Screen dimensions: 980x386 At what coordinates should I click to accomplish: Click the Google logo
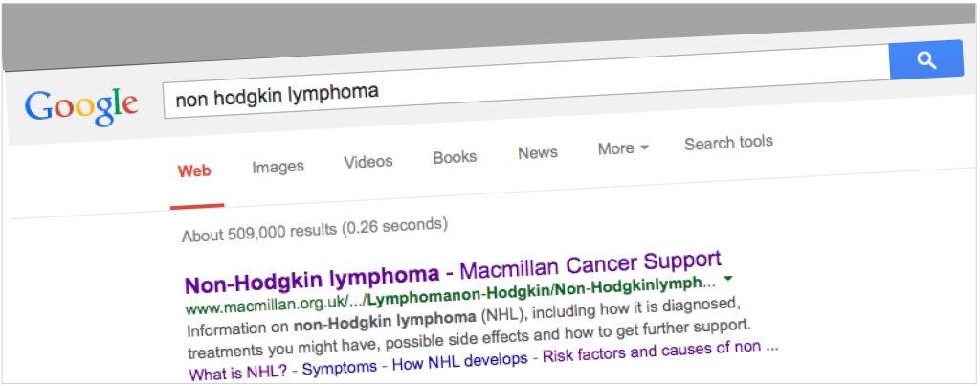pos(81,107)
